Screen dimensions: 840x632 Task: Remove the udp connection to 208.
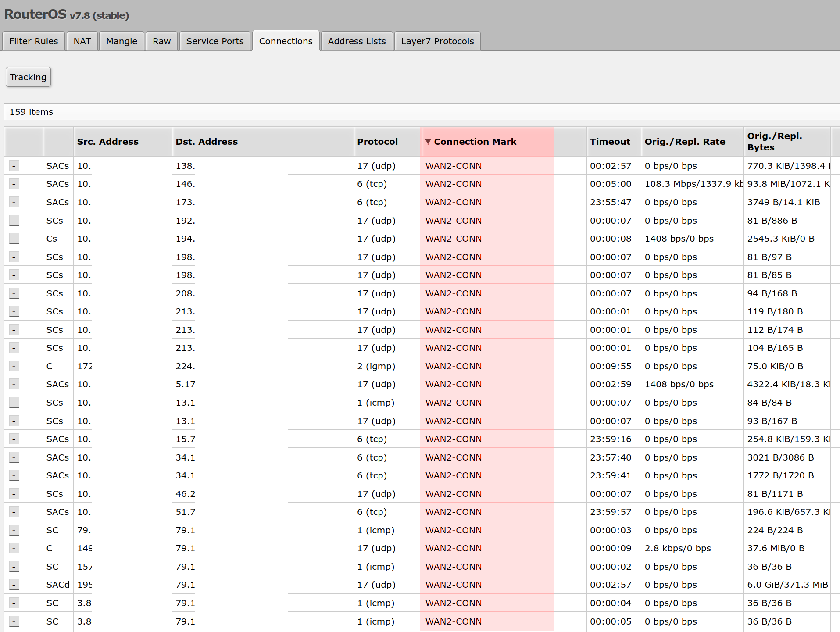(14, 293)
